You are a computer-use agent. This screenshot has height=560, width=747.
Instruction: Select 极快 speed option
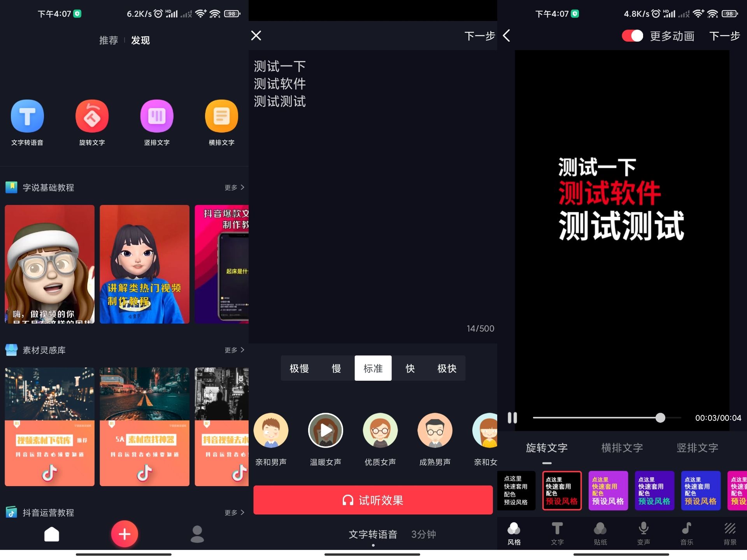446,369
